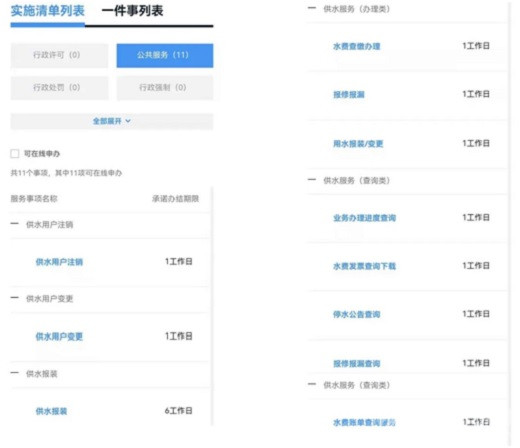Open the 用水报装/变更 link
Image resolution: width=520 pixels, height=448 pixels.
click(358, 144)
